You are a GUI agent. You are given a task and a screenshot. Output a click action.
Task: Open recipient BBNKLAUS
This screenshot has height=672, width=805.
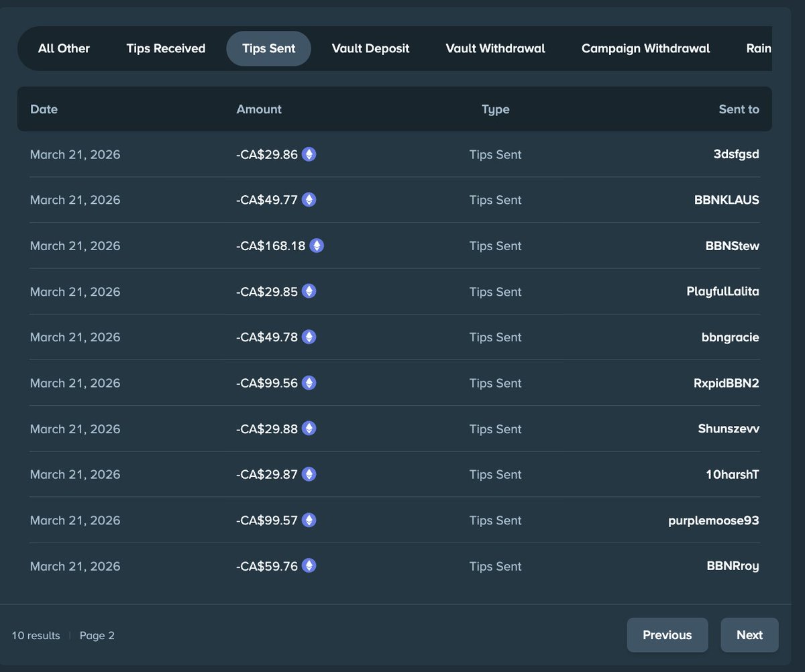[727, 200]
